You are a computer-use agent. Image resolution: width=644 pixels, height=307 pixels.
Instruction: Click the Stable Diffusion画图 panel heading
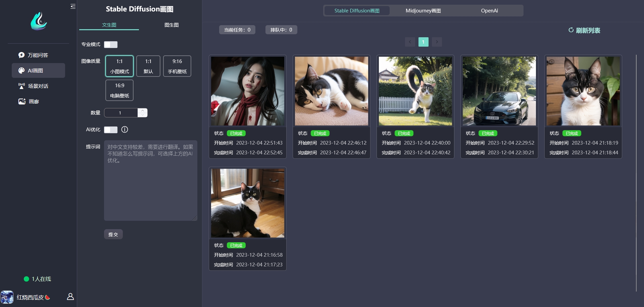click(x=140, y=9)
